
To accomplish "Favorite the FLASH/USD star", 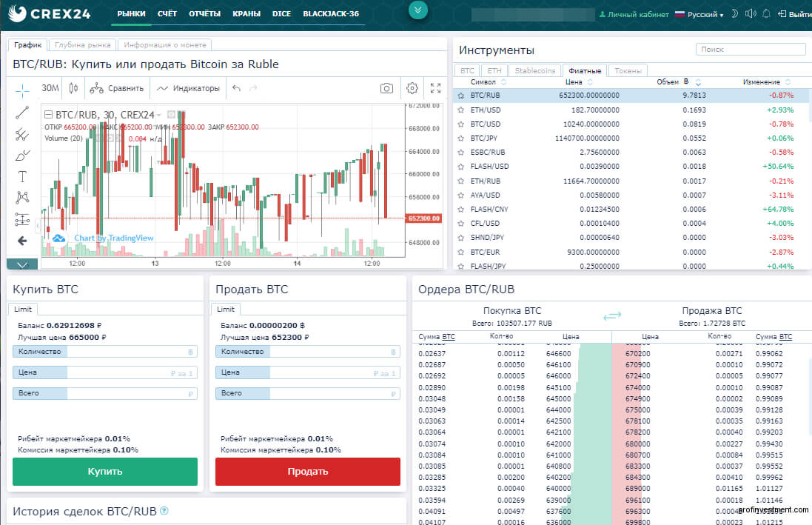I will click(461, 167).
